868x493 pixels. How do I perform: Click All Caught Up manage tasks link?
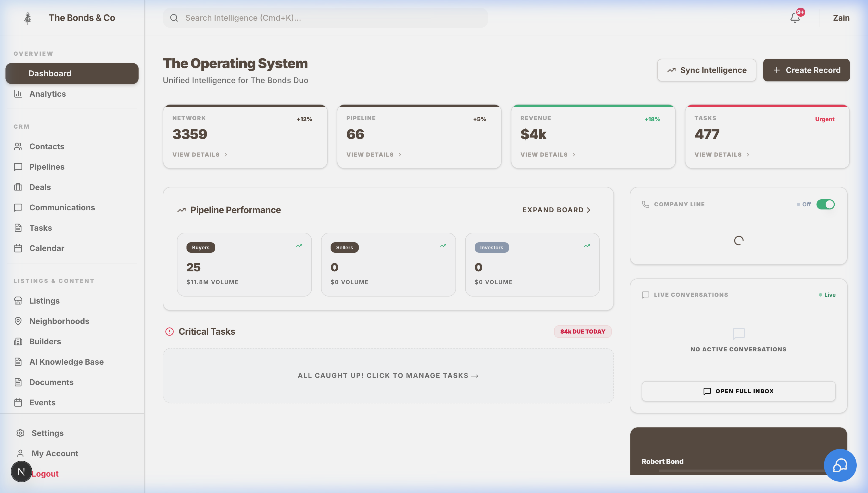388,375
